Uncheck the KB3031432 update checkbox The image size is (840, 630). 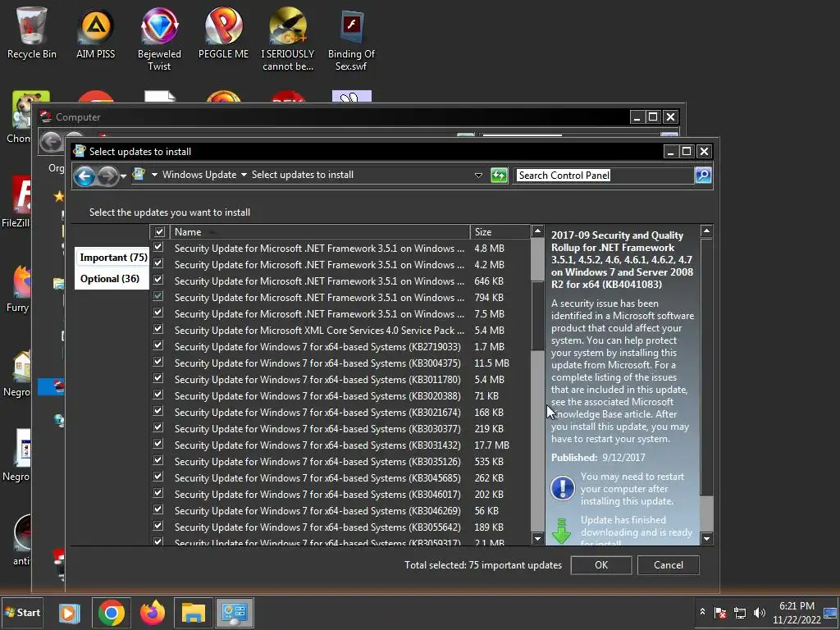(x=158, y=444)
